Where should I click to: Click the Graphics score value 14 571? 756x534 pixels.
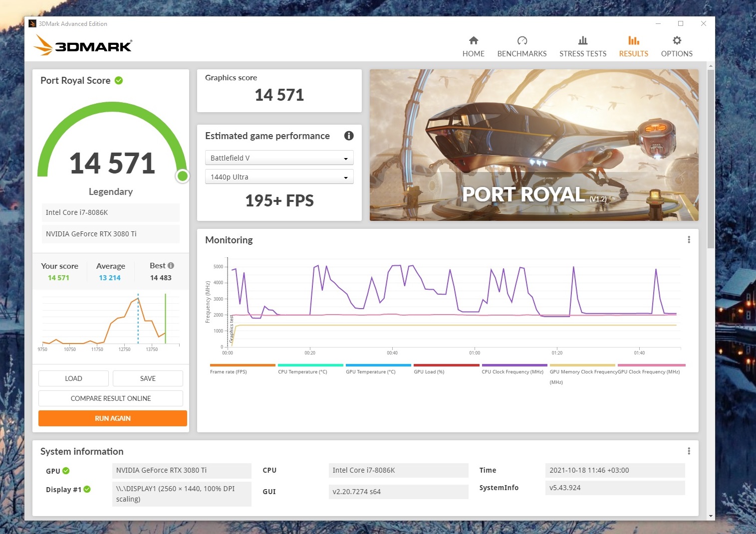pyautogui.click(x=279, y=95)
